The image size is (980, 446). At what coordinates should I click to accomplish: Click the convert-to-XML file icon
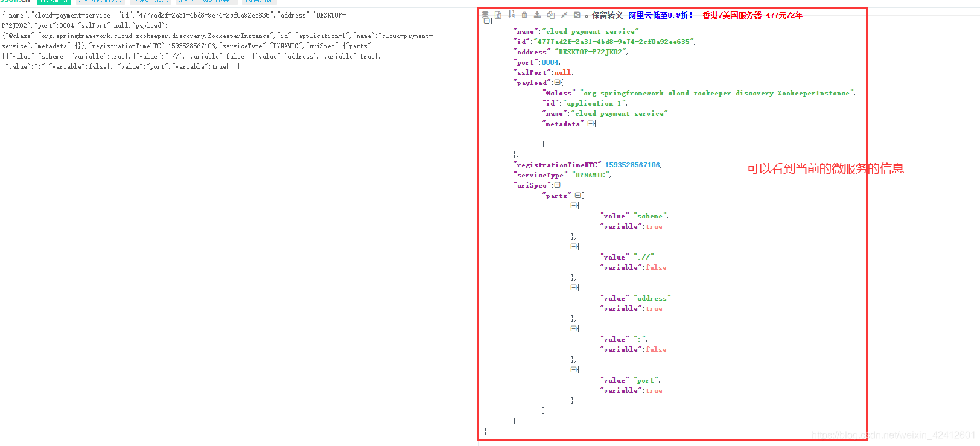coord(498,15)
